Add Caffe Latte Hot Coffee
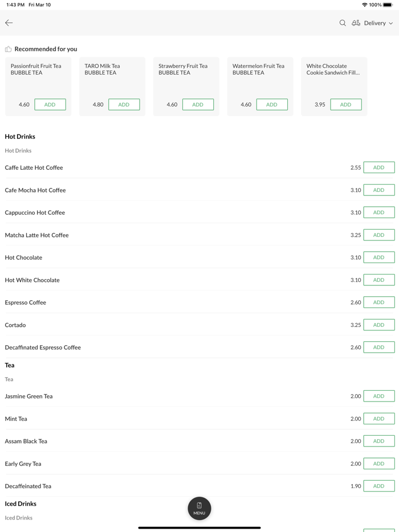 (x=378, y=167)
